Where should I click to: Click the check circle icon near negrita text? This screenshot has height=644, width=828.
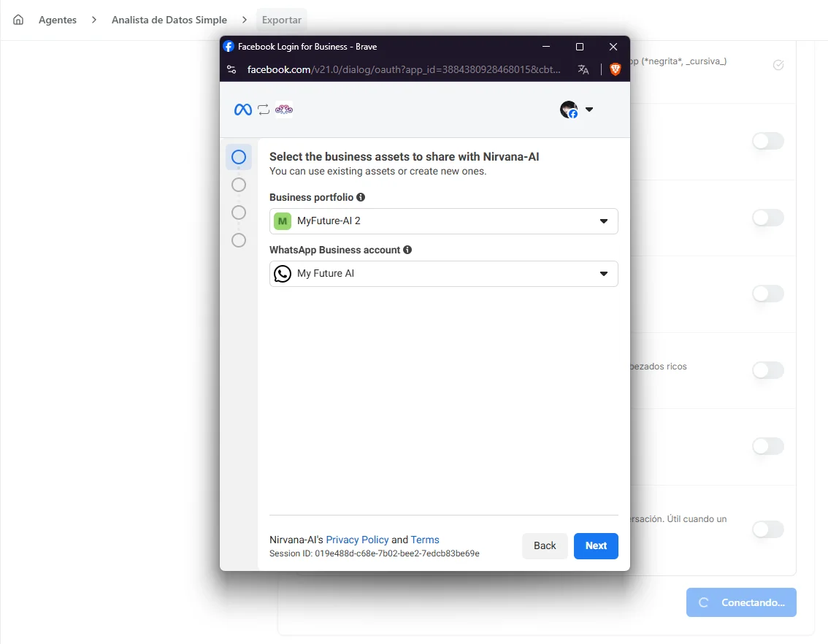(x=778, y=65)
